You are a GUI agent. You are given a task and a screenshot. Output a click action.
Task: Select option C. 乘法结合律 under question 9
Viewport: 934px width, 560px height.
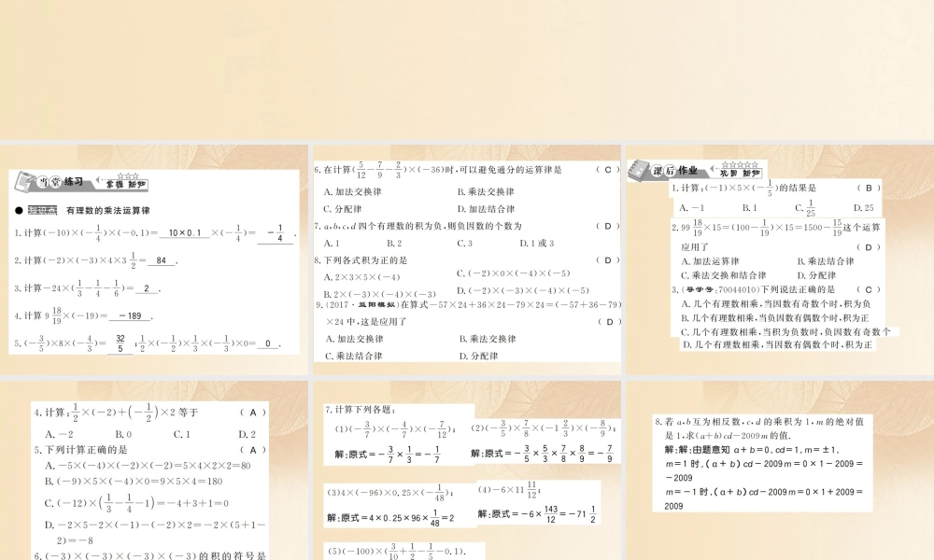[x=354, y=356]
